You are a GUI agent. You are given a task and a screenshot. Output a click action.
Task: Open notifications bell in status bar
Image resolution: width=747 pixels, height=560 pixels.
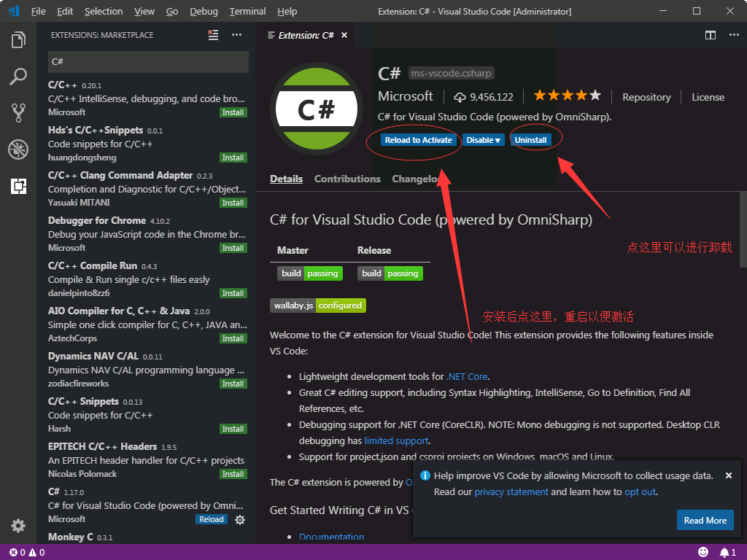click(727, 553)
